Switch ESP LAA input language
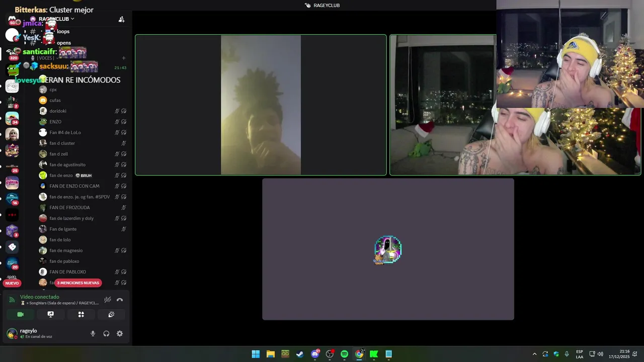This screenshot has width=644, height=362. (x=580, y=354)
